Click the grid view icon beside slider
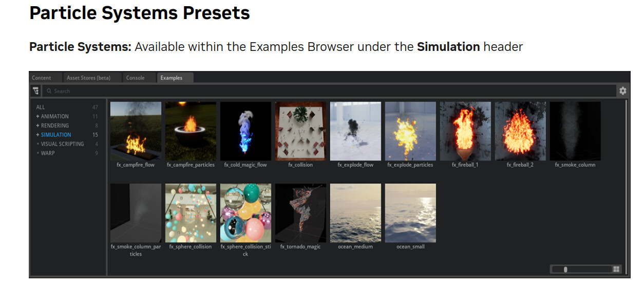Screen dimensions: 644x285 pyautogui.click(x=616, y=269)
